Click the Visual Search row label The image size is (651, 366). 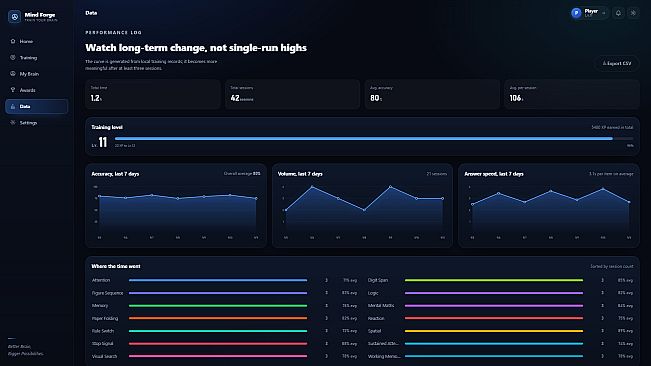tap(104, 356)
